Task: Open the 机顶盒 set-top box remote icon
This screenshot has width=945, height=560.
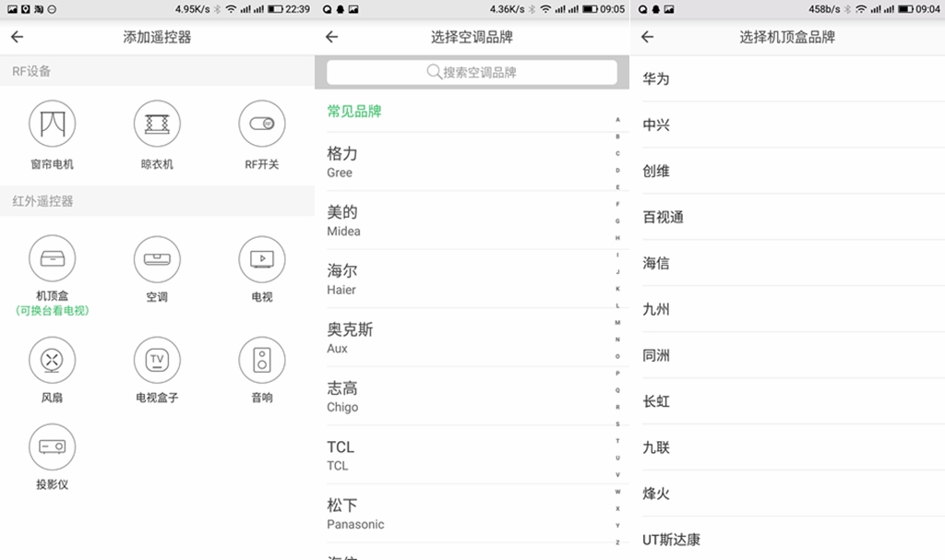Action: [x=53, y=258]
